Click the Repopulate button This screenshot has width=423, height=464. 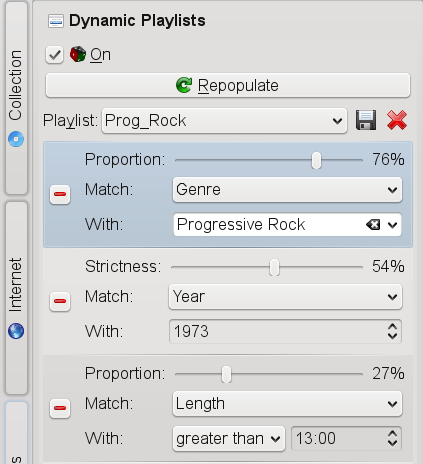click(x=228, y=85)
